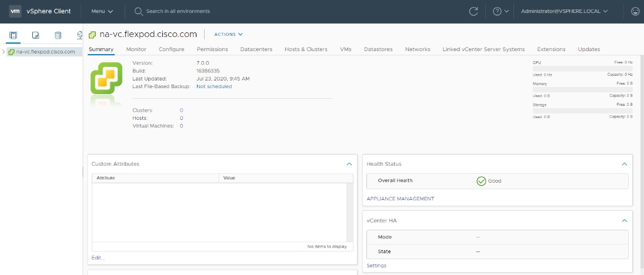
Task: Click the Value column header
Action: [x=286, y=178]
